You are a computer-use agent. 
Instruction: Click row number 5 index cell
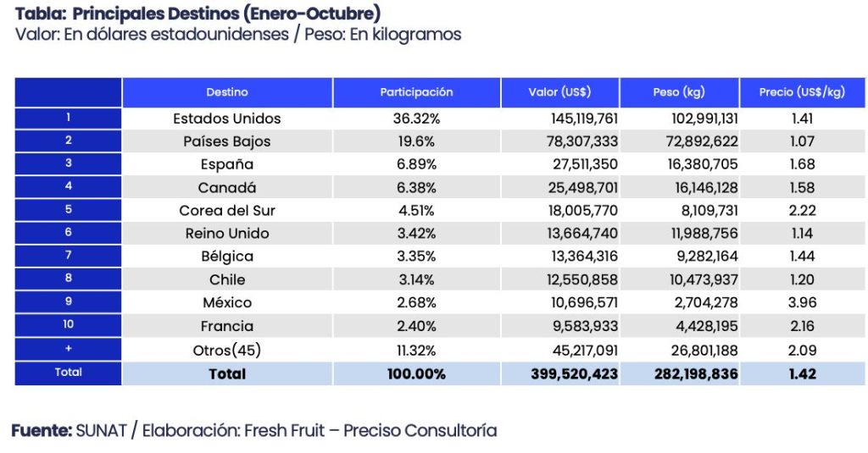click(x=69, y=211)
